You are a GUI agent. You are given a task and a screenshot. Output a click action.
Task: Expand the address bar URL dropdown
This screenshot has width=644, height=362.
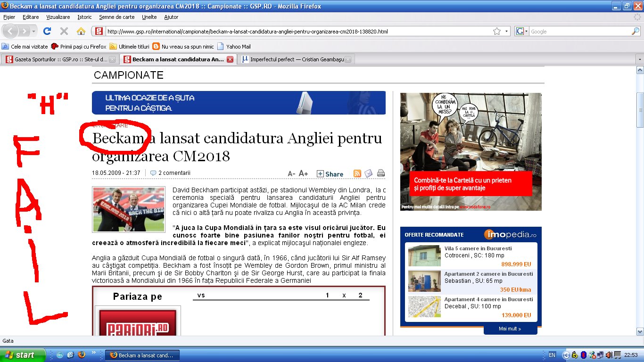[507, 32]
